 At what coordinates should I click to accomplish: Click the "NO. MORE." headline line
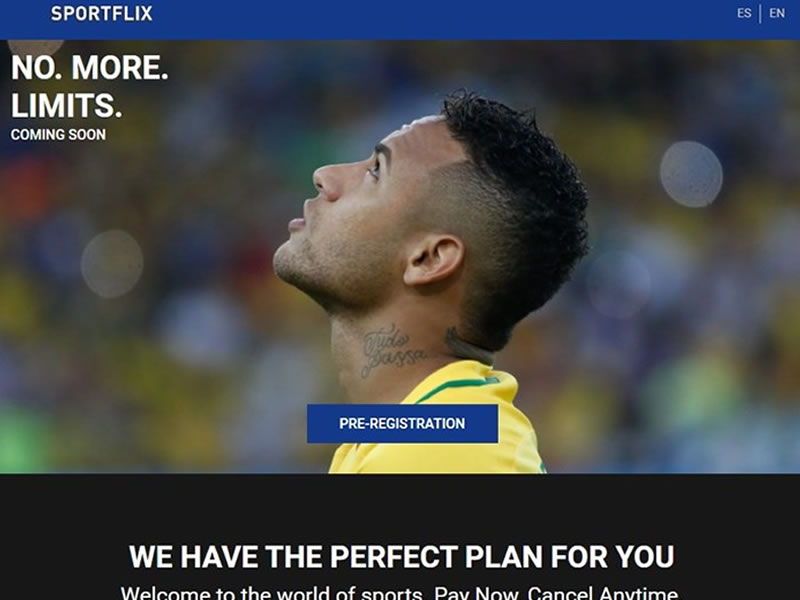pyautogui.click(x=90, y=67)
